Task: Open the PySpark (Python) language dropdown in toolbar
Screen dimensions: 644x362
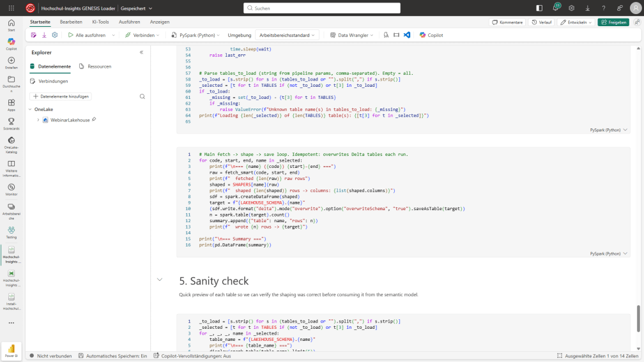Action: (195, 35)
